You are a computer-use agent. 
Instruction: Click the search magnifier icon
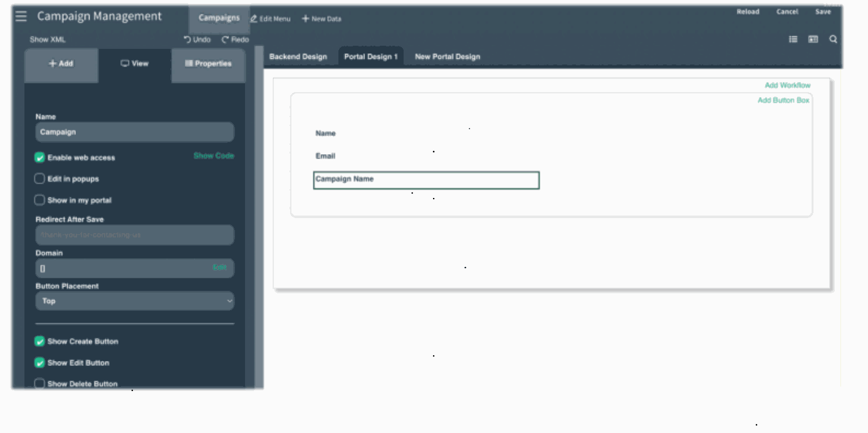(833, 39)
